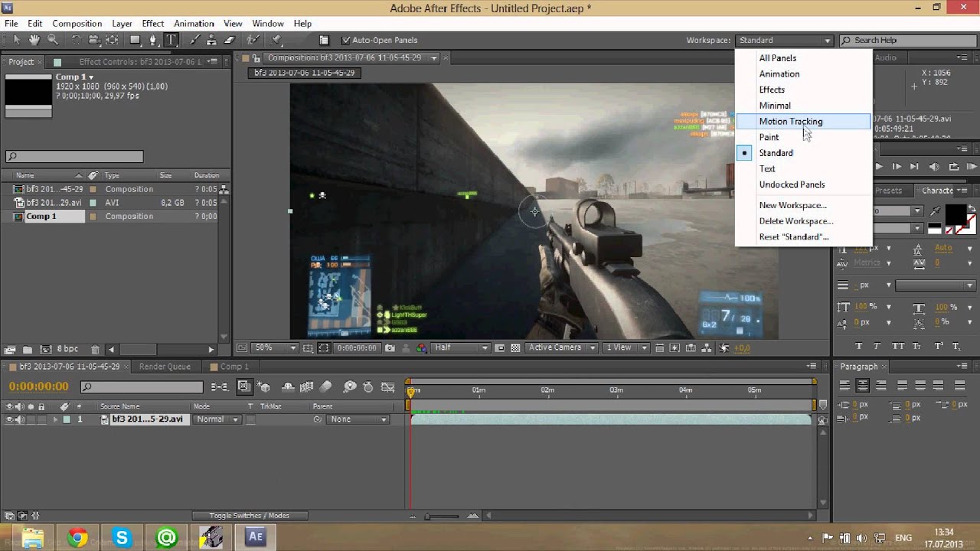The image size is (980, 551).
Task: Select the Unified Camera tool
Action: 93,40
